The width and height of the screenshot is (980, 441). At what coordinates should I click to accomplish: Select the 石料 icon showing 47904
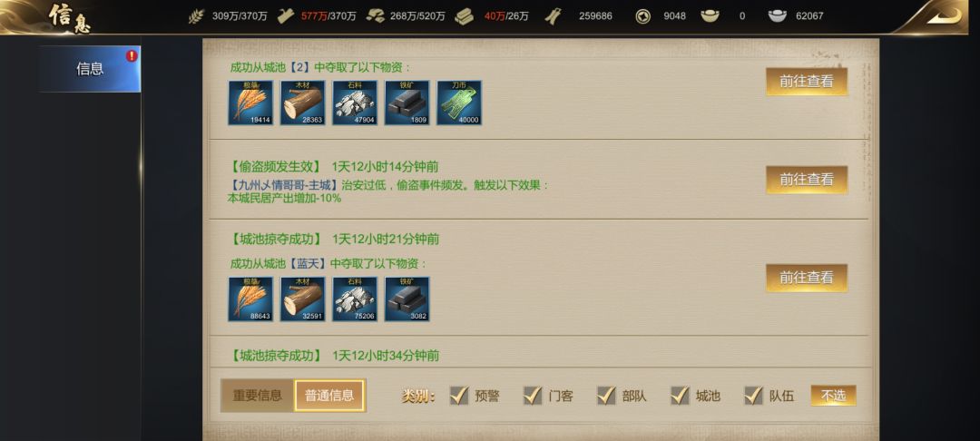pos(355,103)
